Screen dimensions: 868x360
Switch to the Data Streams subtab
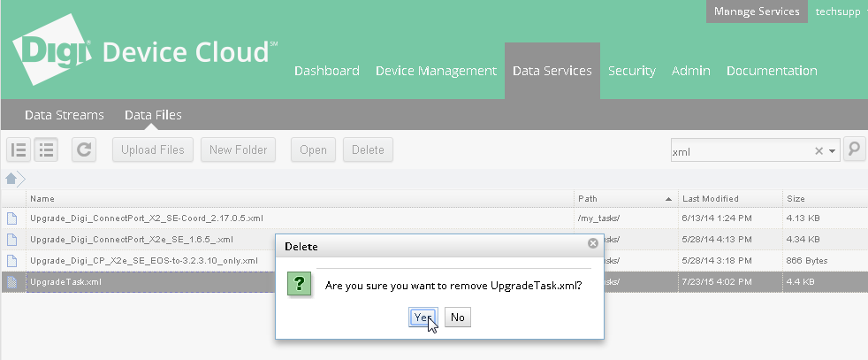click(65, 115)
